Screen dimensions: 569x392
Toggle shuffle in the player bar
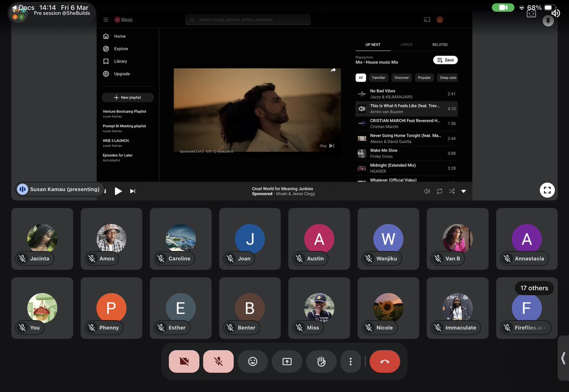pos(452,191)
